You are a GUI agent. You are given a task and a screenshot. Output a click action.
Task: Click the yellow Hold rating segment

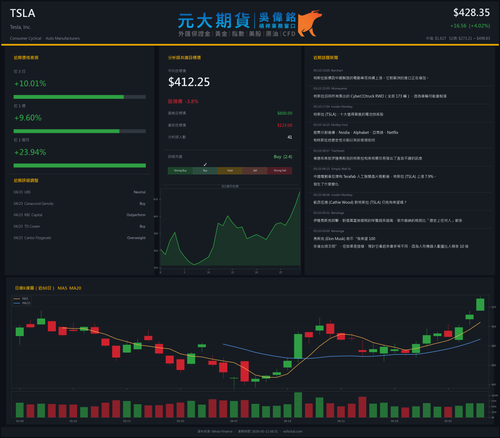point(230,171)
